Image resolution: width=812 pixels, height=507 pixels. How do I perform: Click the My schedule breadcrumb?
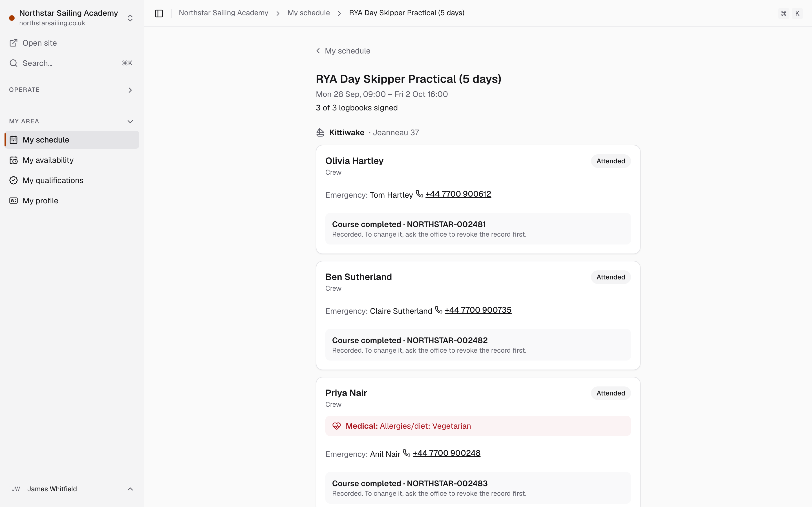pos(309,13)
